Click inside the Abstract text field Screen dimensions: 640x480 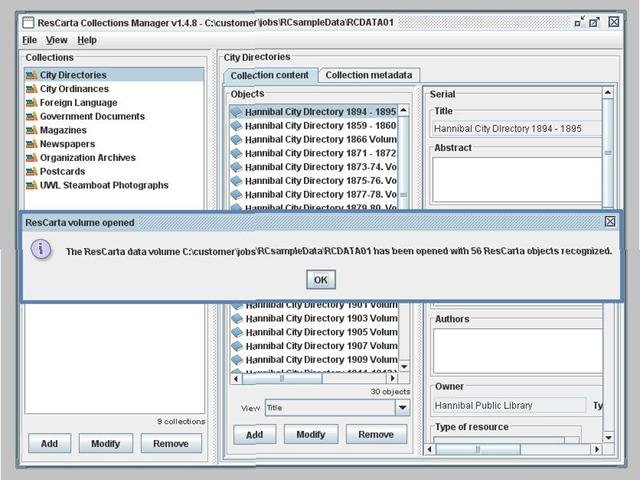point(515,178)
